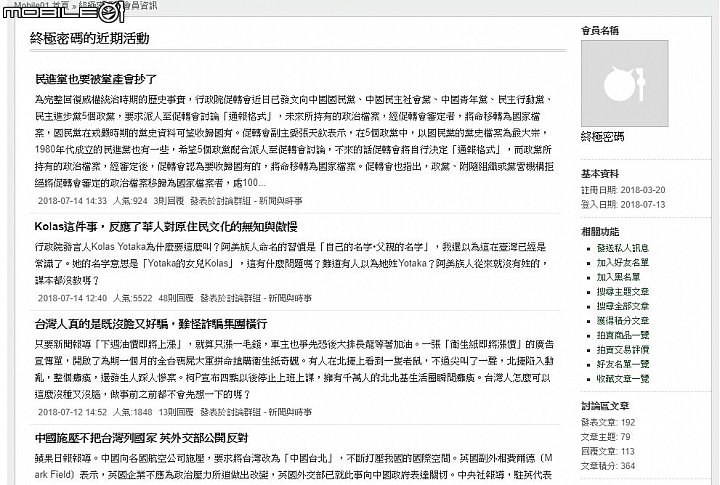Click the '終極密碼' username under avatar
Viewport: 720px width, 485px height.
point(602,136)
